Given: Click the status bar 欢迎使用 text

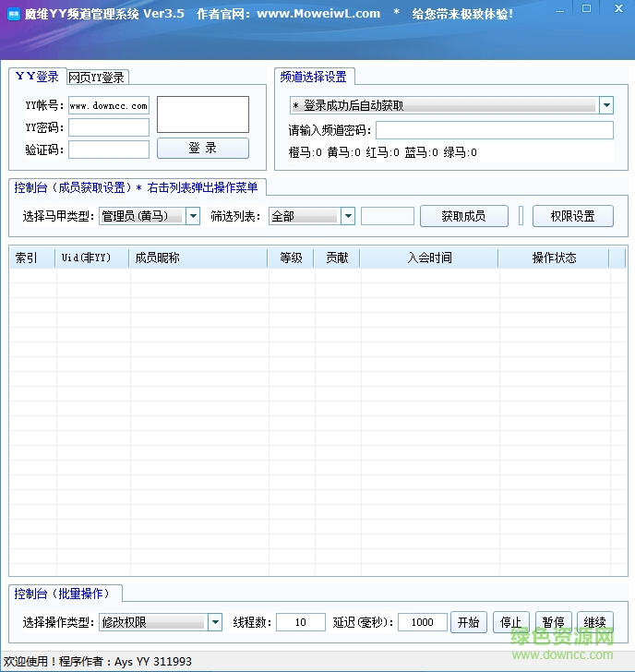Looking at the screenshot, I should pyautogui.click(x=98, y=661).
